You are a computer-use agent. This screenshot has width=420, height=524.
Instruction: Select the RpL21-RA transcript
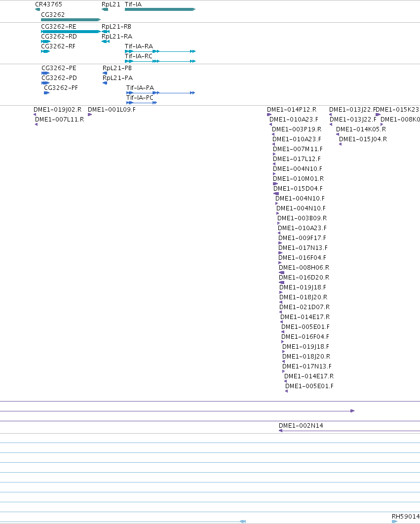(106, 41)
